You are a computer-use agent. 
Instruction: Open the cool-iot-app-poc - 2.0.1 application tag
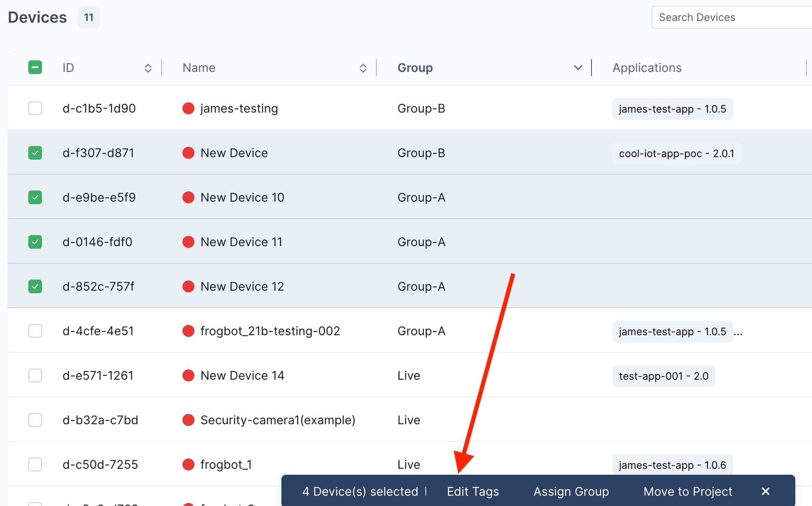tap(676, 153)
